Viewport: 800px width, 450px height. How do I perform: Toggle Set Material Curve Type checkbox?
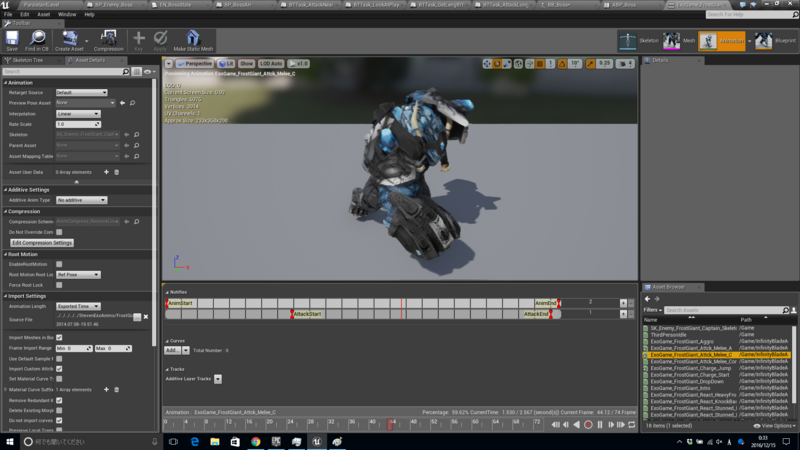(x=59, y=379)
